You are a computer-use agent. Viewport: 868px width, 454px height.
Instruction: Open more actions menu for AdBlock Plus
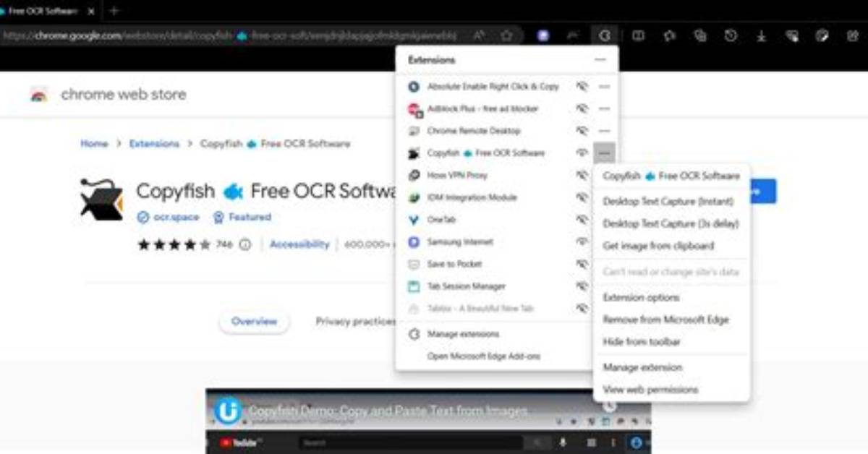point(605,109)
